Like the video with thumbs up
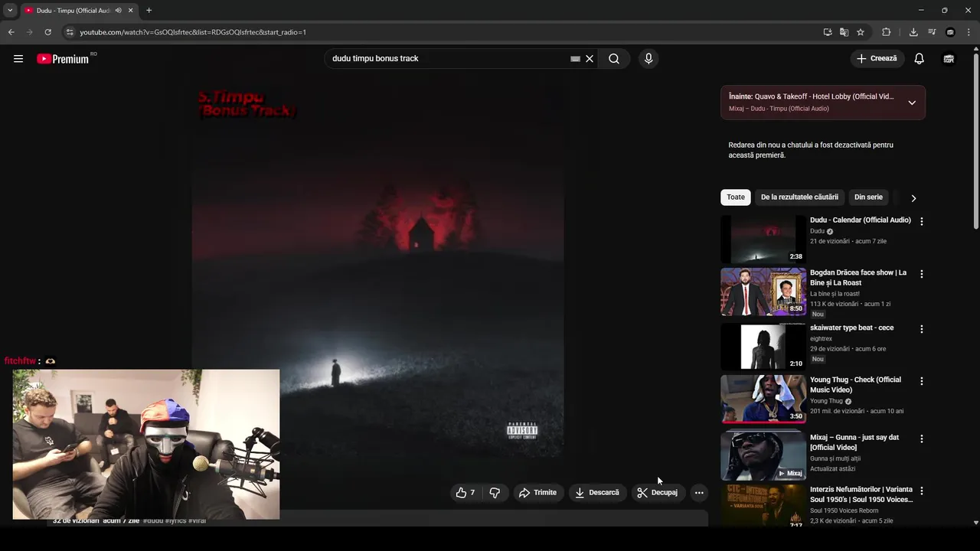Screen dimensions: 980x551 (x=465, y=493)
